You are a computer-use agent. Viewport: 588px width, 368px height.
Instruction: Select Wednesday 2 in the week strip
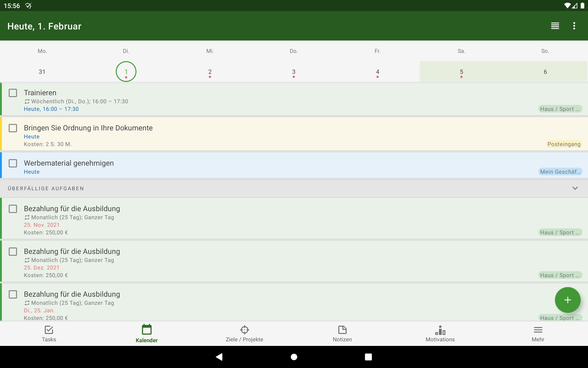(x=210, y=72)
